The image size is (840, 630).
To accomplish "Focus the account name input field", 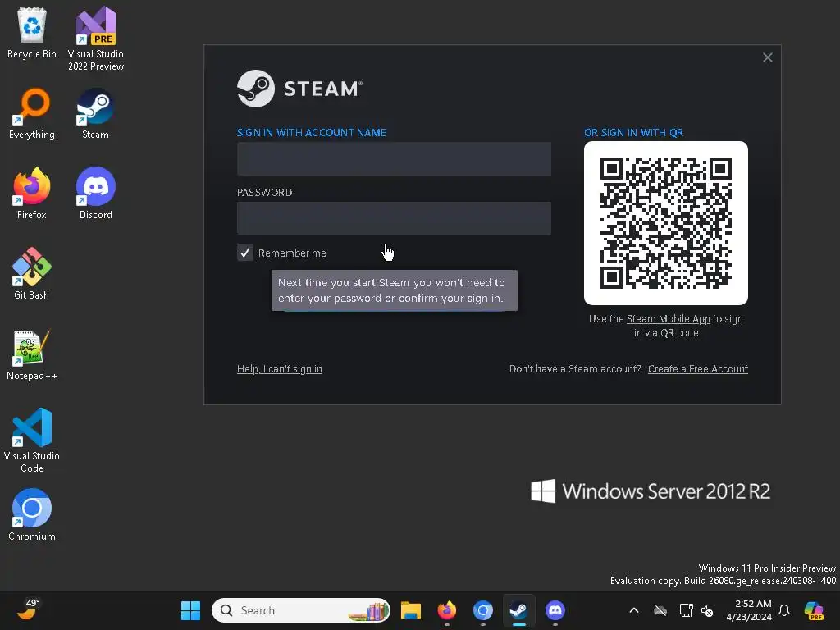I will point(394,158).
